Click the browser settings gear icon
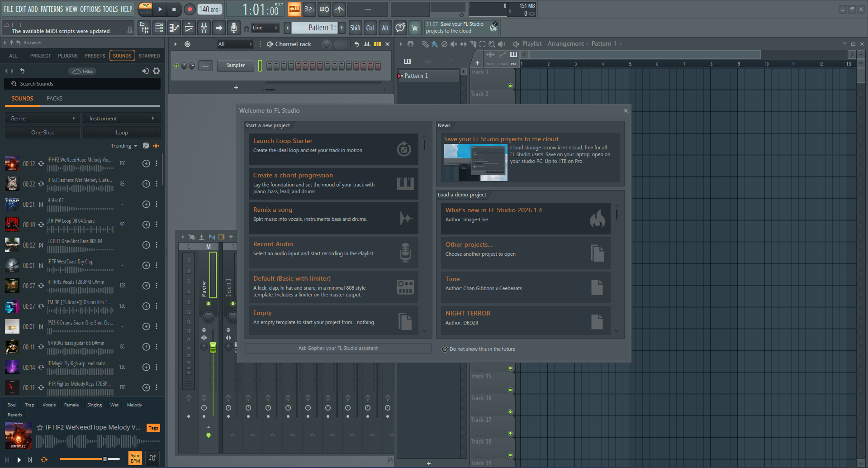 click(x=157, y=71)
